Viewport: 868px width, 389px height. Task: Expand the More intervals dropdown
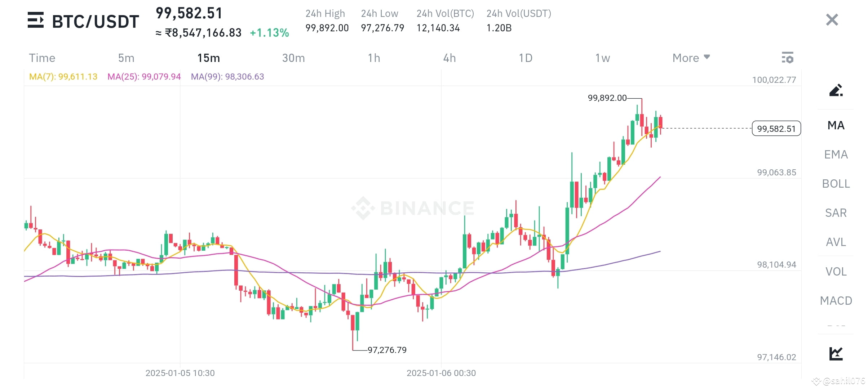(x=691, y=58)
